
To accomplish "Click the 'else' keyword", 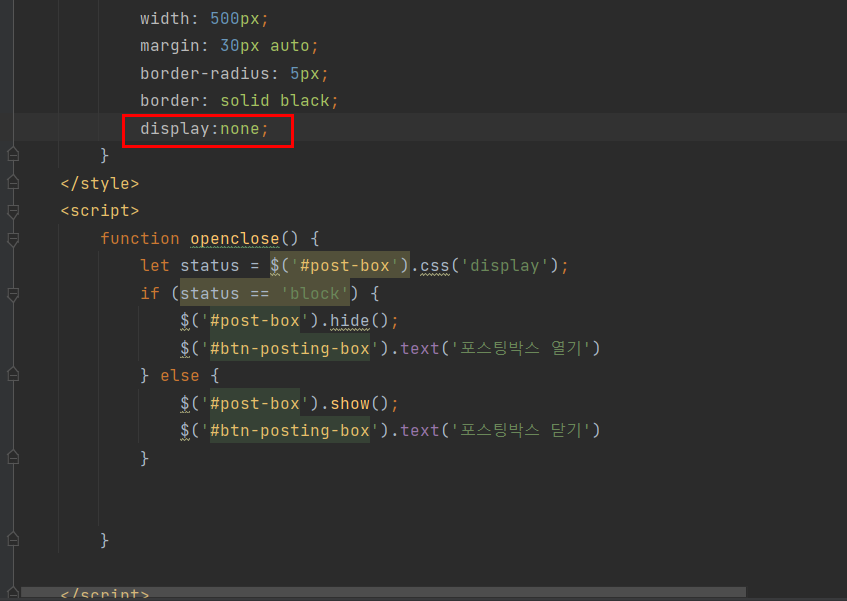I will [x=179, y=376].
